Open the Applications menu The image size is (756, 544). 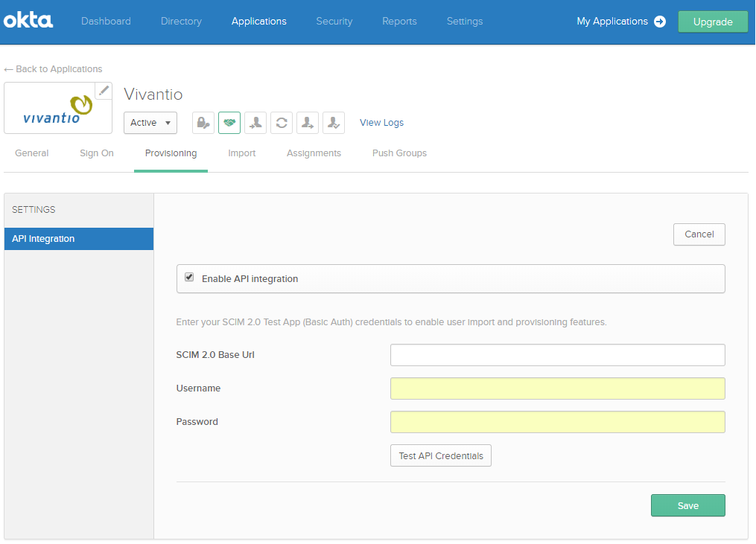click(x=259, y=21)
